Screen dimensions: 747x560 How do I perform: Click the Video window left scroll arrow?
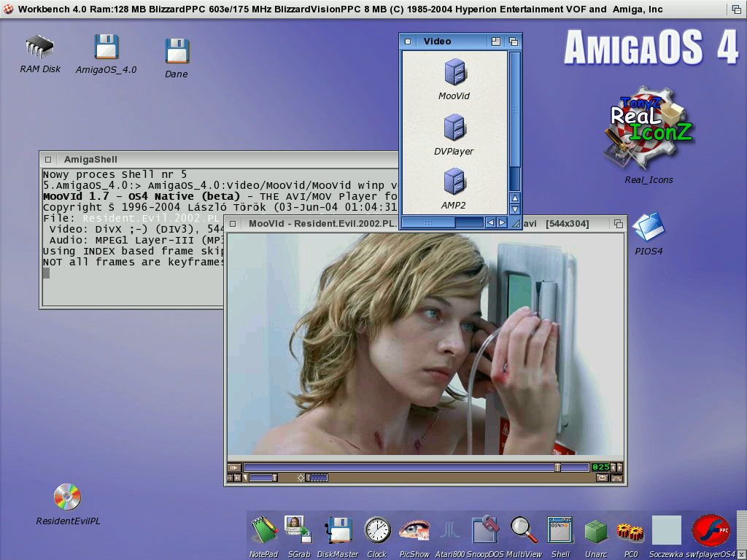coord(490,222)
